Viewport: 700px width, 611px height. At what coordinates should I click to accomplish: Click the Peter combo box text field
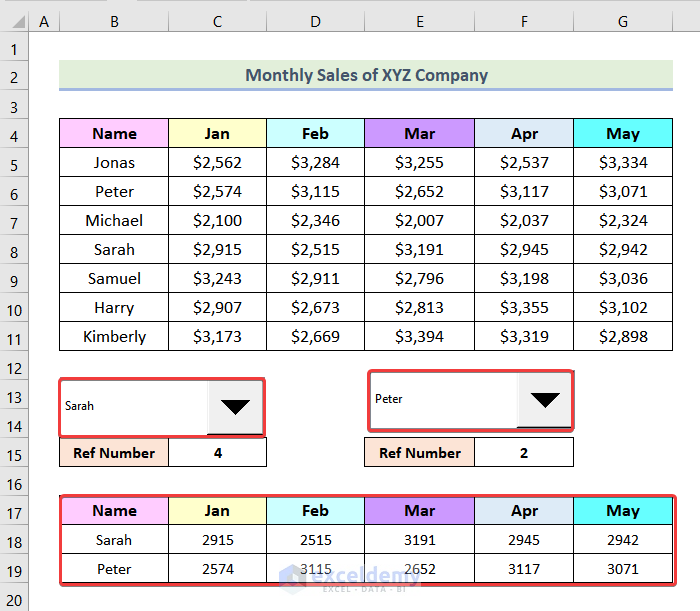pos(444,400)
